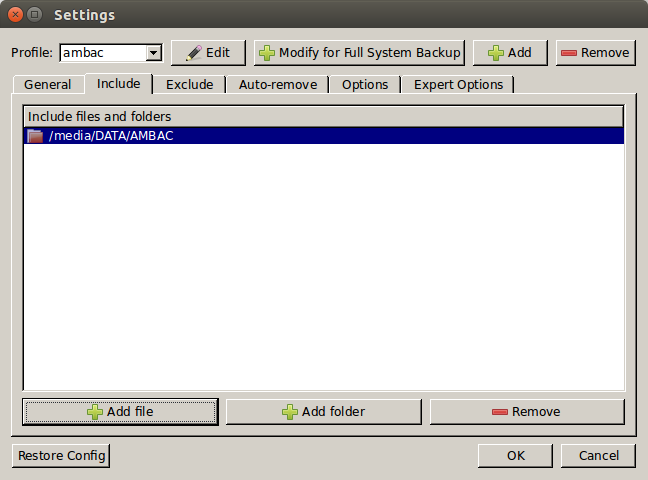648x480 pixels.
Task: Select the /media/DATA/AMBAC row
Action: (324, 136)
